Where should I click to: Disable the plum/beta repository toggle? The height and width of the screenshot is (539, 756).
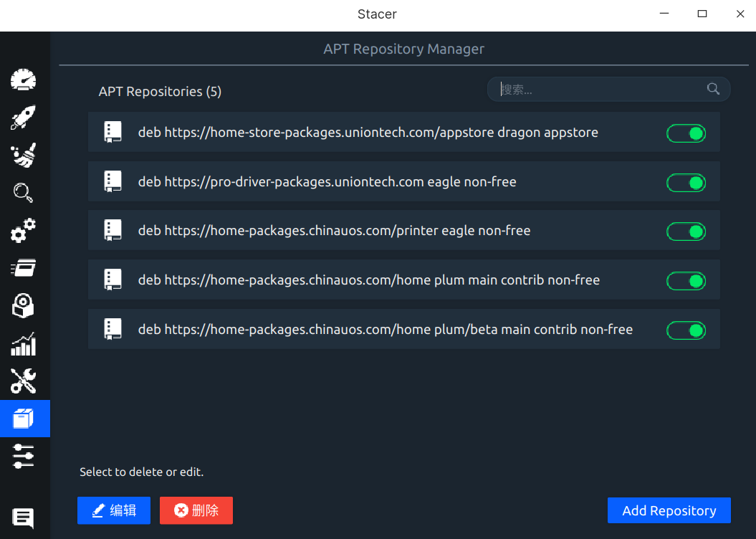686,330
